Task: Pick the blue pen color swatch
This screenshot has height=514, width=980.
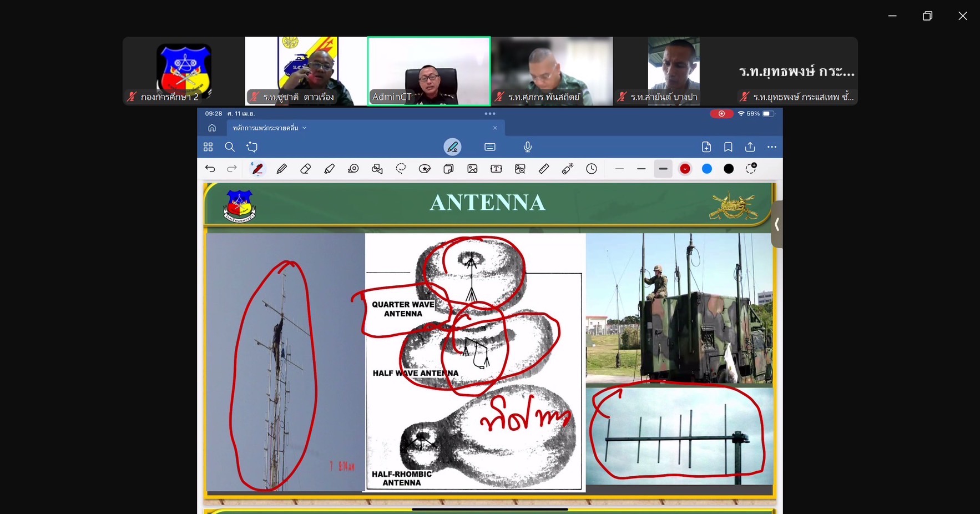Action: tap(707, 169)
